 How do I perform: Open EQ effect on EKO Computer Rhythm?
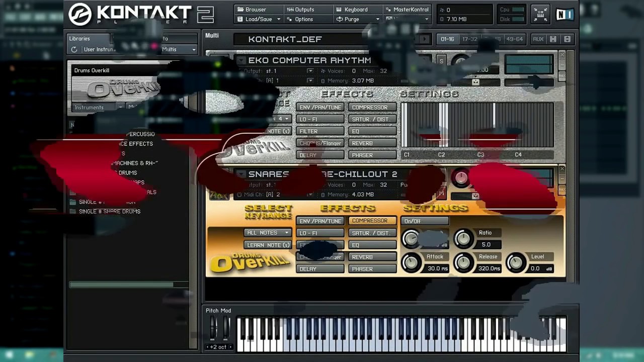[x=372, y=131]
